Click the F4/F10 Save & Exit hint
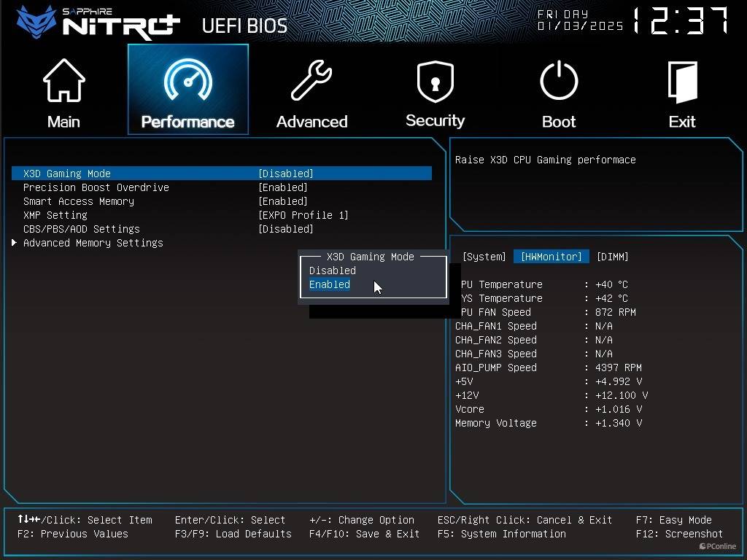 (x=364, y=534)
